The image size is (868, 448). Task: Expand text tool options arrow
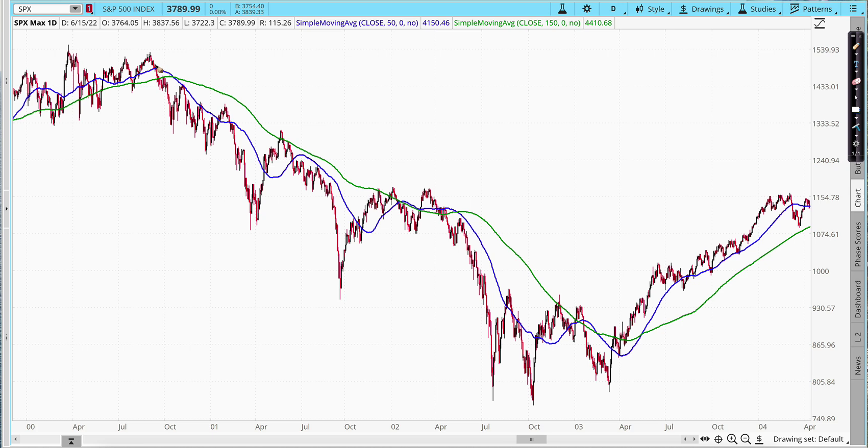(856, 71)
